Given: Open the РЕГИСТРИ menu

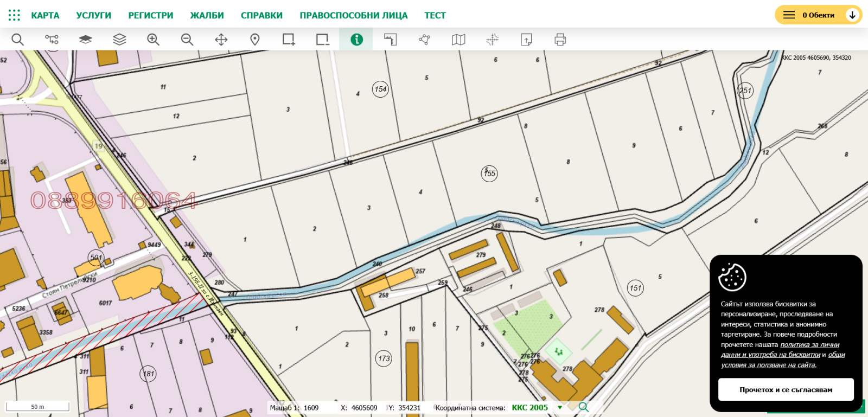Looking at the screenshot, I should [151, 15].
